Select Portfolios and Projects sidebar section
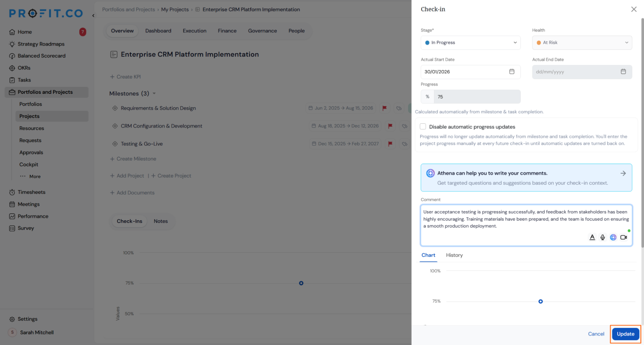 [46, 92]
